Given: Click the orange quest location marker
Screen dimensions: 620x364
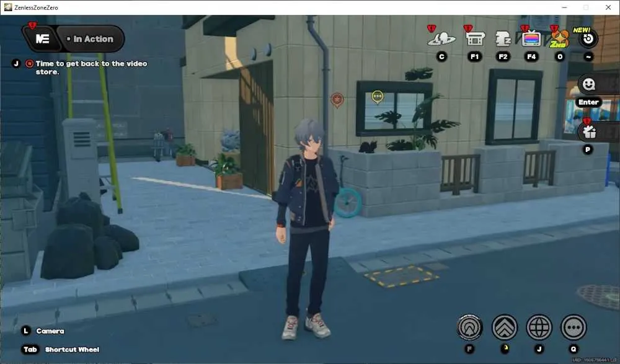Looking at the screenshot, I should [337, 100].
